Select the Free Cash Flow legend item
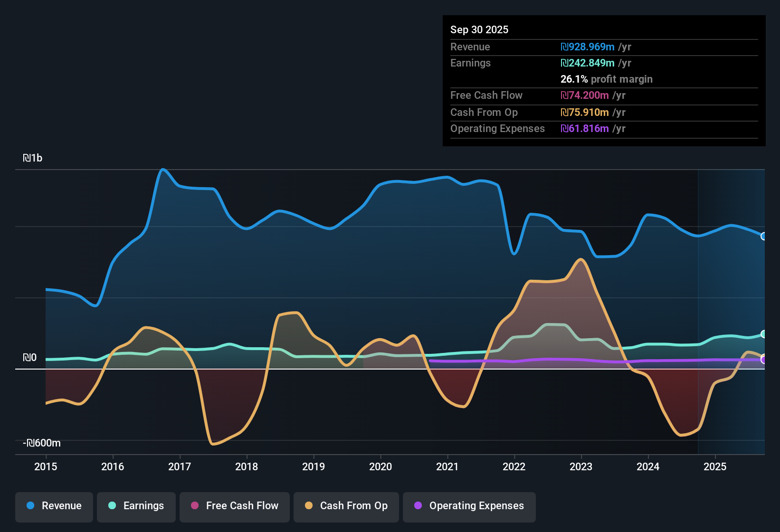Image resolution: width=780 pixels, height=532 pixels. click(234, 506)
